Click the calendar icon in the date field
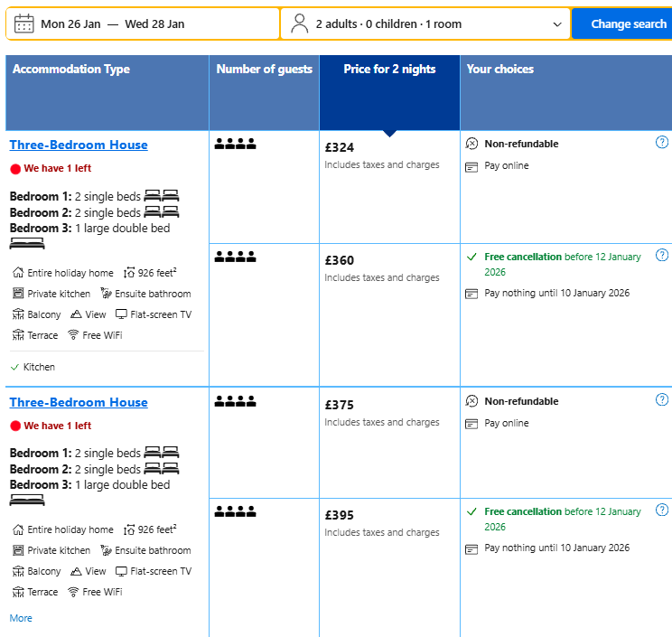The height and width of the screenshot is (637, 672). click(x=24, y=23)
